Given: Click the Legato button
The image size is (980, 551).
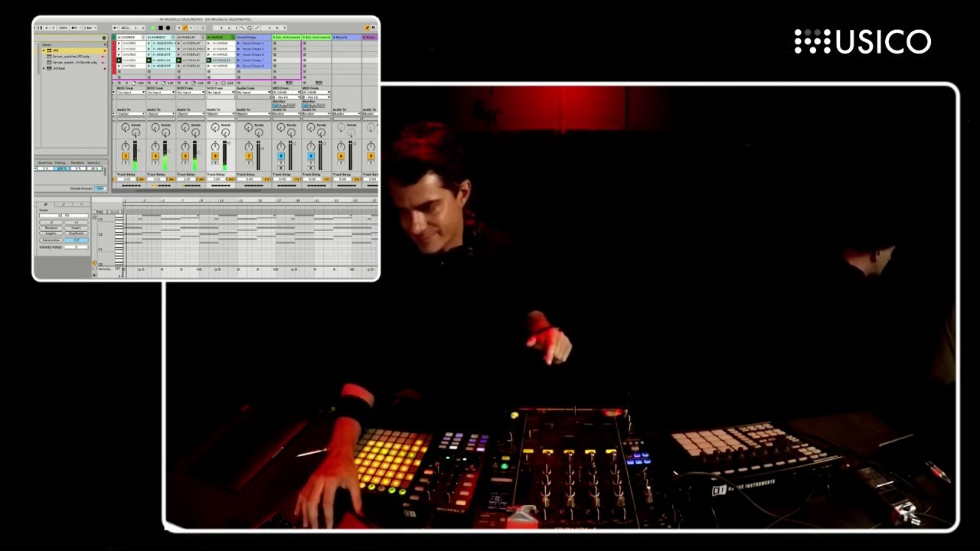Looking at the screenshot, I should (51, 233).
